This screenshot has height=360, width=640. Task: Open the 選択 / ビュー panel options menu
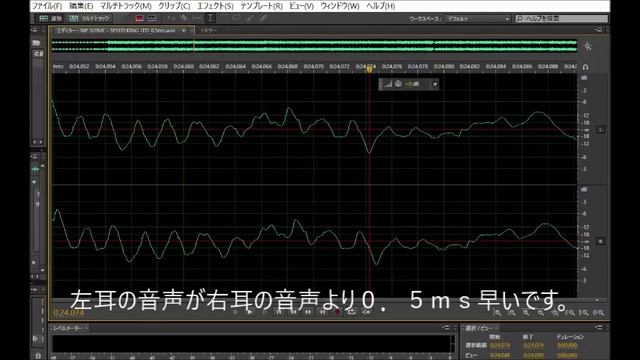[598, 328]
